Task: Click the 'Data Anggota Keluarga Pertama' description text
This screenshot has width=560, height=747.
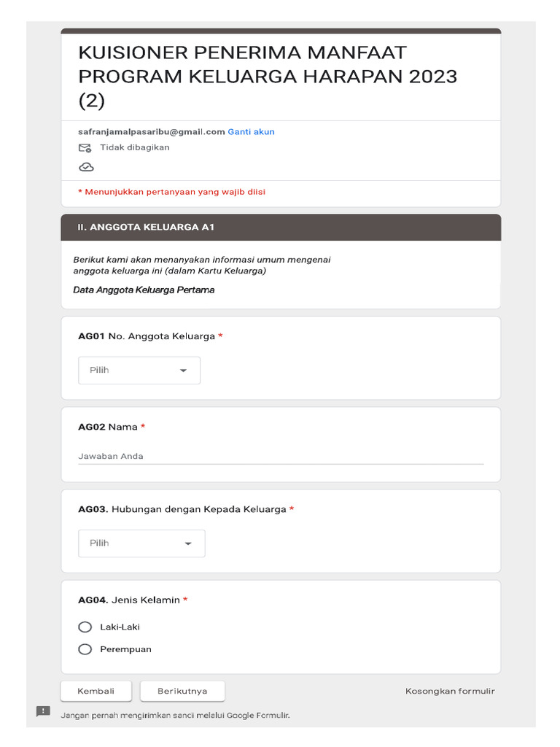Action: point(144,290)
